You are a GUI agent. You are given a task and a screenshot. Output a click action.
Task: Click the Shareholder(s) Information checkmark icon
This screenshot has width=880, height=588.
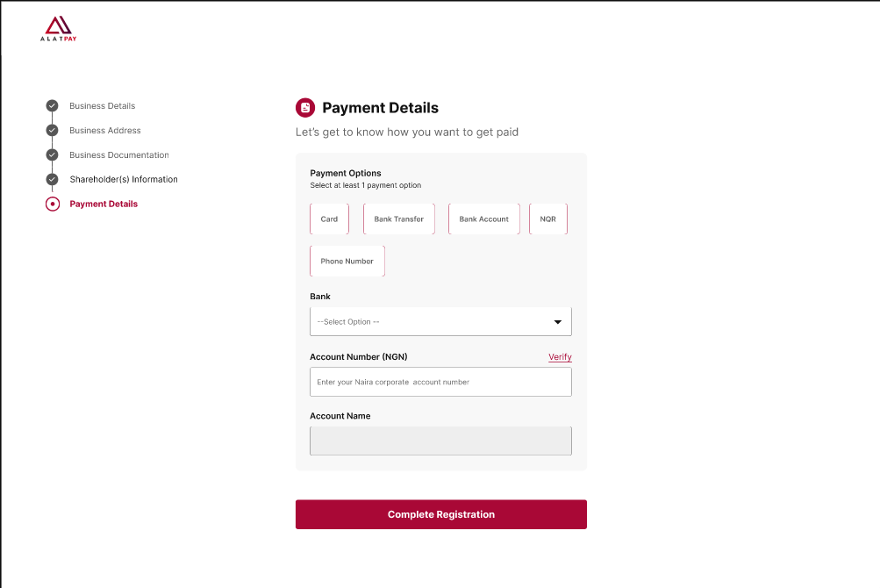click(52, 179)
